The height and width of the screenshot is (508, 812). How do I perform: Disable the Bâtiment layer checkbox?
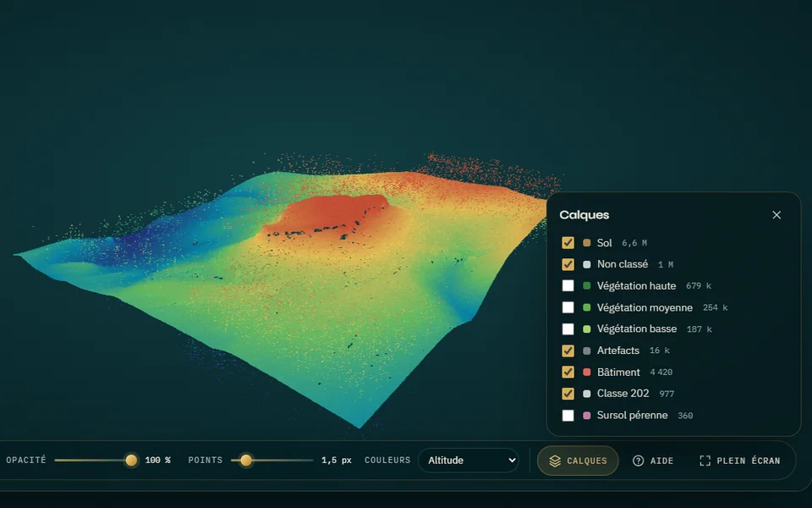point(568,373)
